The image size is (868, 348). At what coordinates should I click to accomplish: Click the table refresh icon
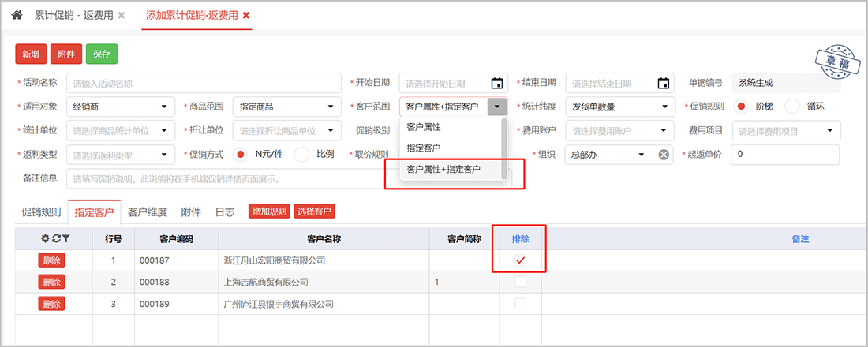[56, 238]
